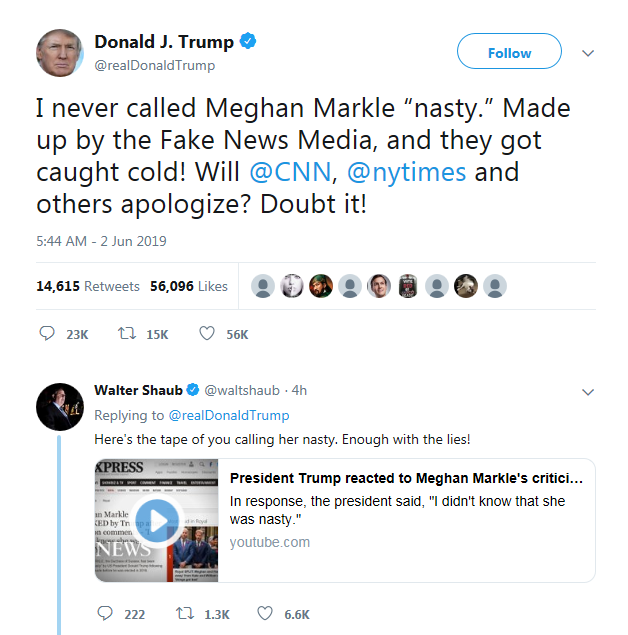Click the @realDonaldTrump handle in the reply

(229, 415)
